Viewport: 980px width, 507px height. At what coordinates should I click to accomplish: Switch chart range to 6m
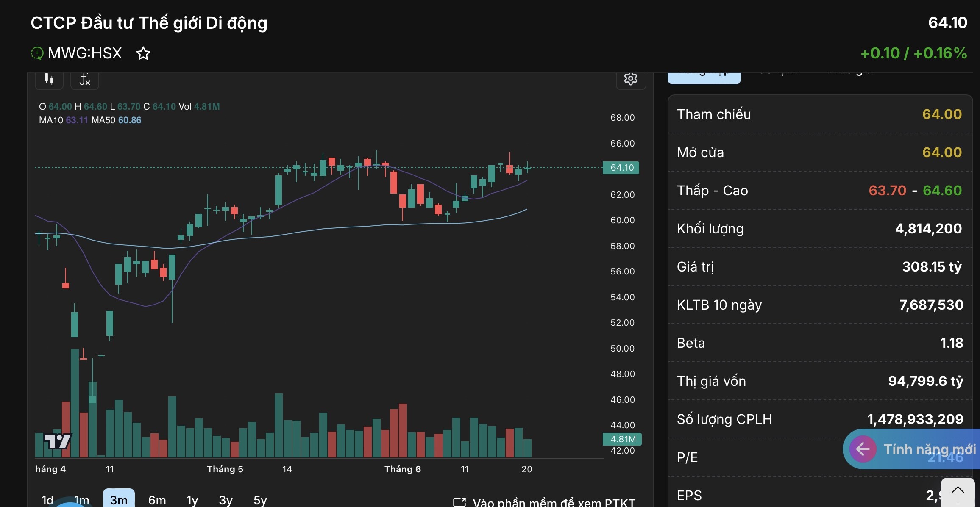pos(157,500)
